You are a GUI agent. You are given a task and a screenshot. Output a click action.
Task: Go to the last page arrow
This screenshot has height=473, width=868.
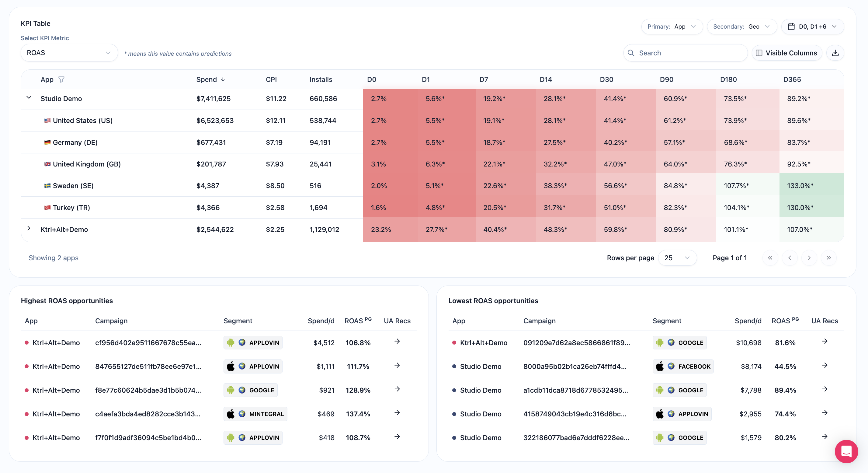[x=828, y=258]
